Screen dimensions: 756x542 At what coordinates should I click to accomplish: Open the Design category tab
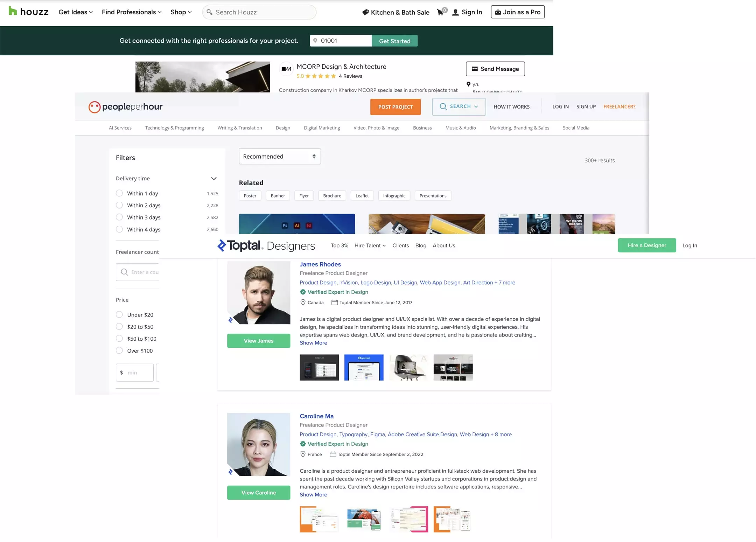(x=282, y=128)
